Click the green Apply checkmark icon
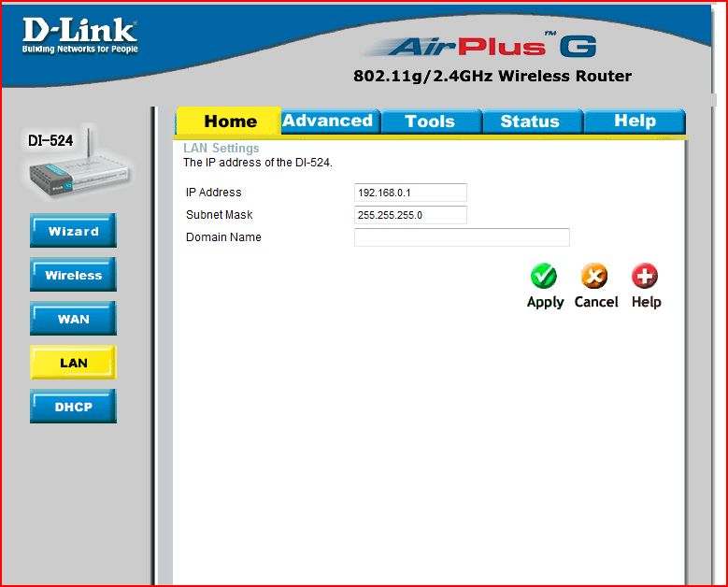 click(544, 276)
